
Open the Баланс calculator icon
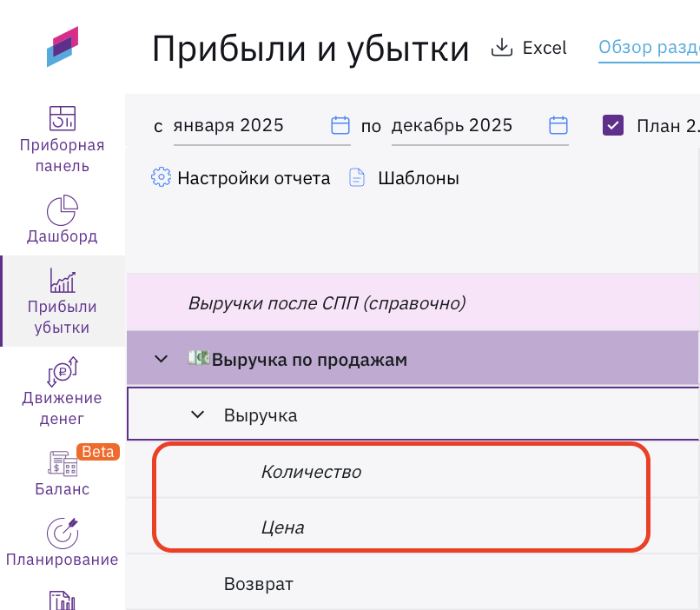pos(63,463)
